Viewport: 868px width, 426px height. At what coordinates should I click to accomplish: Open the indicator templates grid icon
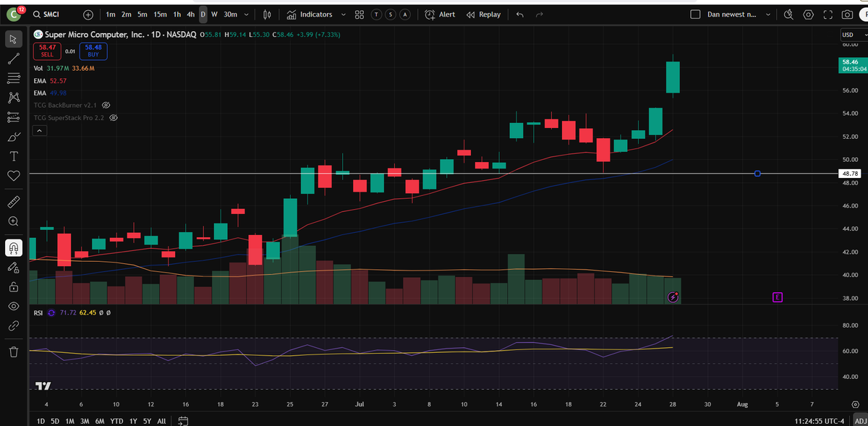pos(359,14)
